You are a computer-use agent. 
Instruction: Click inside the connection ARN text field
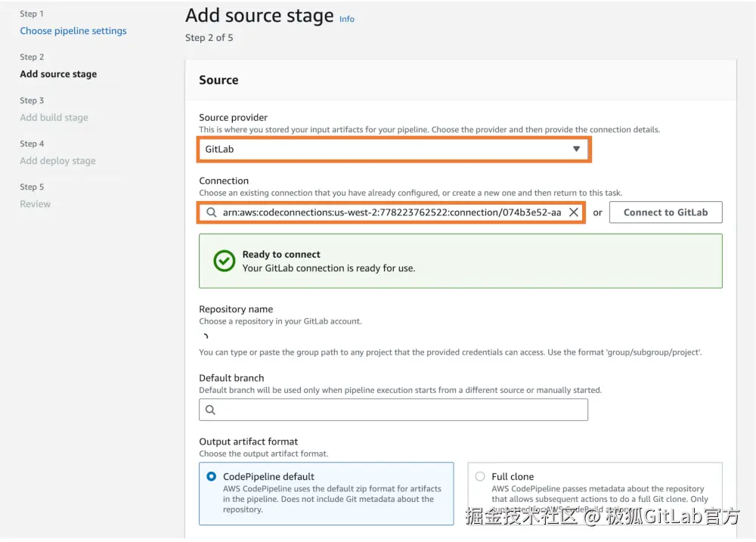click(392, 213)
